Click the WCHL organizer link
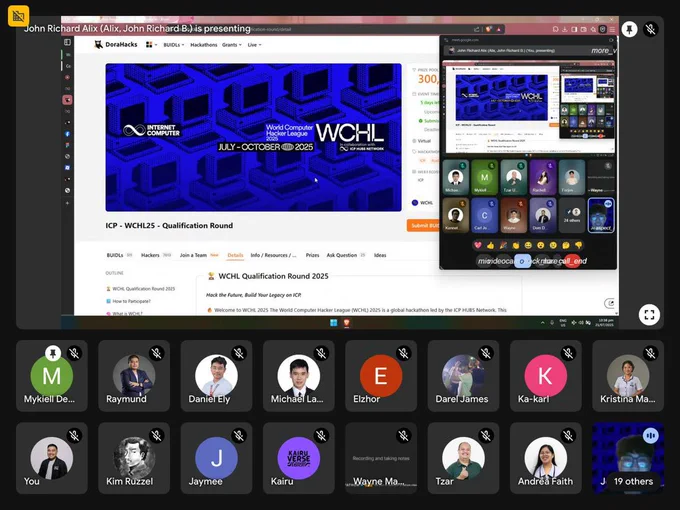Viewport: 680px width, 510px height. [x=422, y=203]
